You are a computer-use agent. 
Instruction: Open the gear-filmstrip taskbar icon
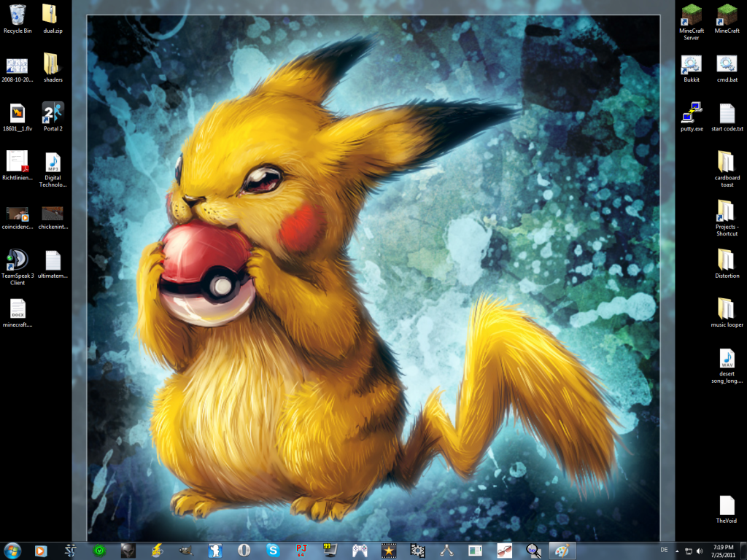click(x=418, y=551)
